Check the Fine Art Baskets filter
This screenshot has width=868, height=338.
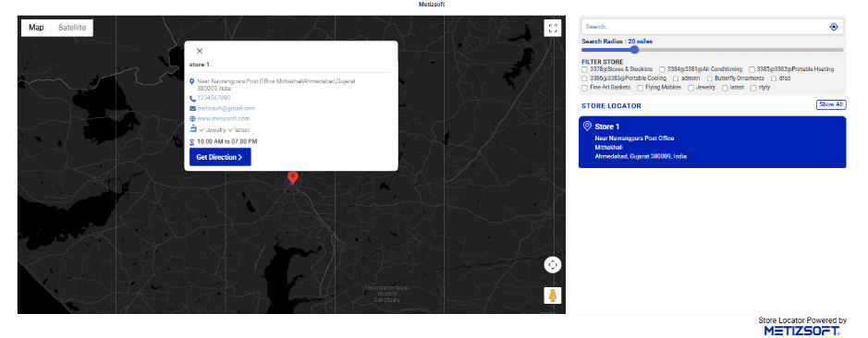click(584, 88)
